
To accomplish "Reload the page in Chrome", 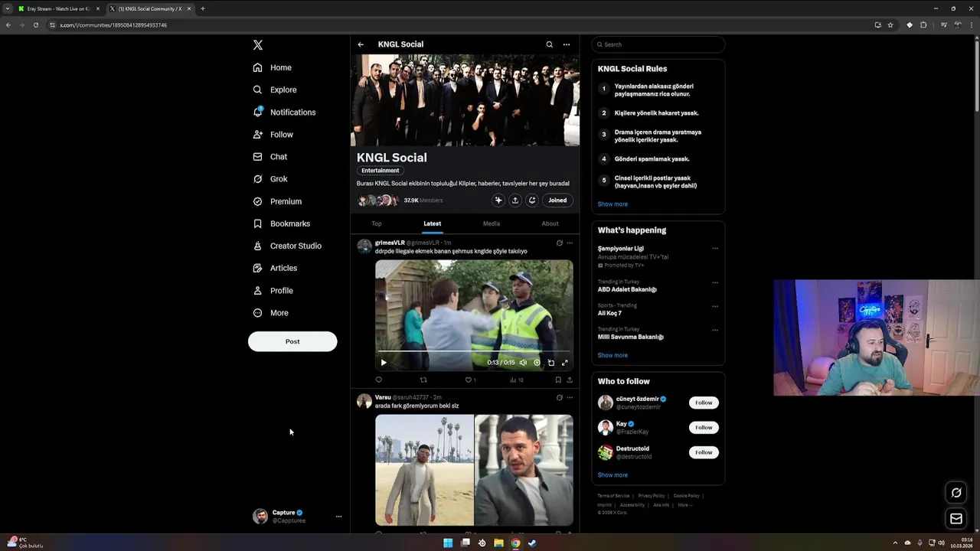I will pos(35,25).
